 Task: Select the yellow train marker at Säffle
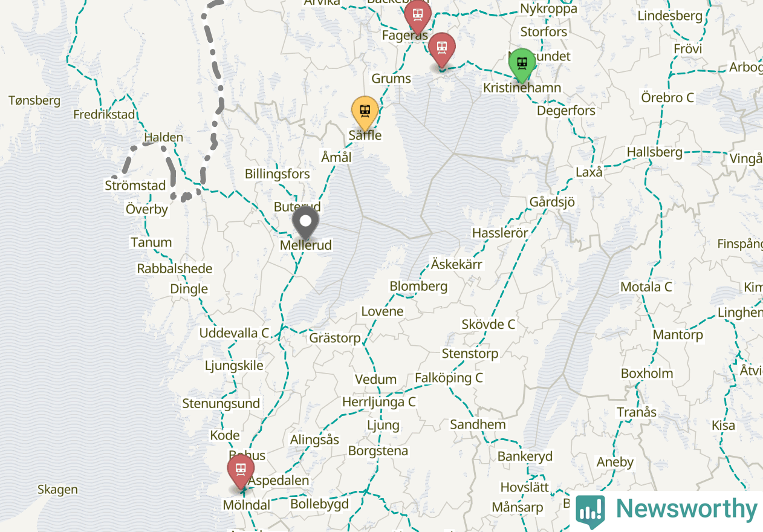coord(365,113)
